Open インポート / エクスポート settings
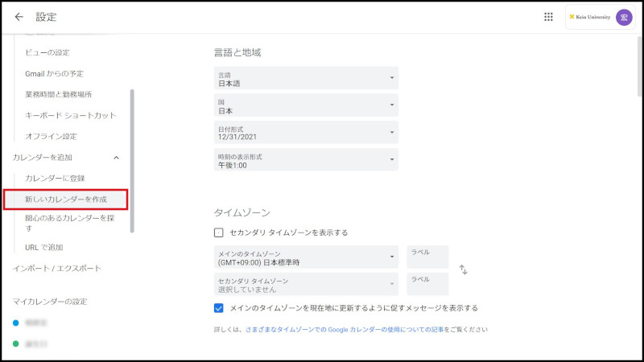Viewport: 644px width, 362px height. (56, 268)
